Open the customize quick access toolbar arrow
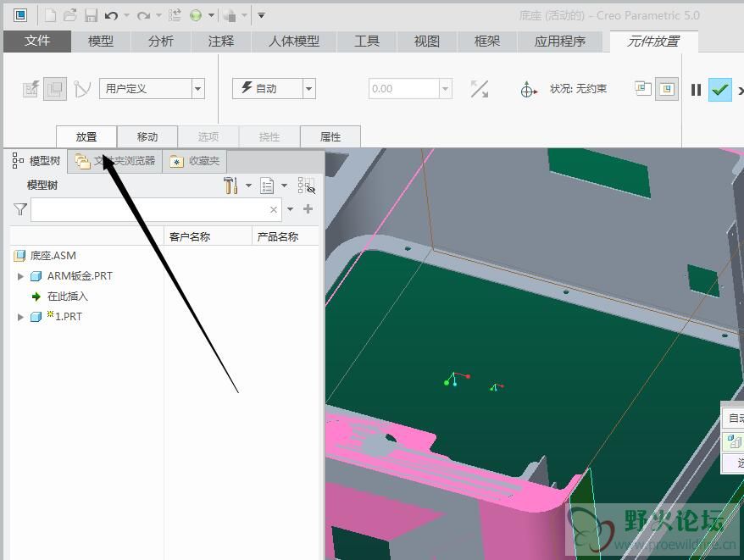The image size is (744, 560). click(x=261, y=15)
